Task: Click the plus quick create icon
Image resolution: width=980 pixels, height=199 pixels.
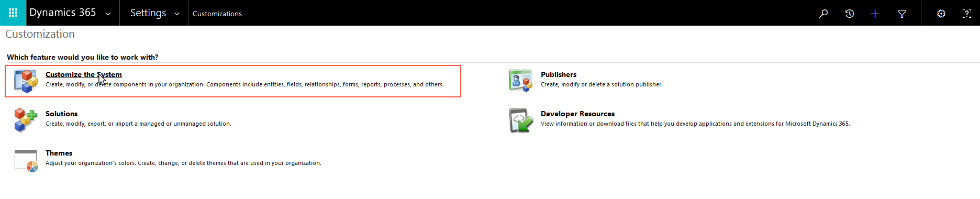Action: point(875,14)
